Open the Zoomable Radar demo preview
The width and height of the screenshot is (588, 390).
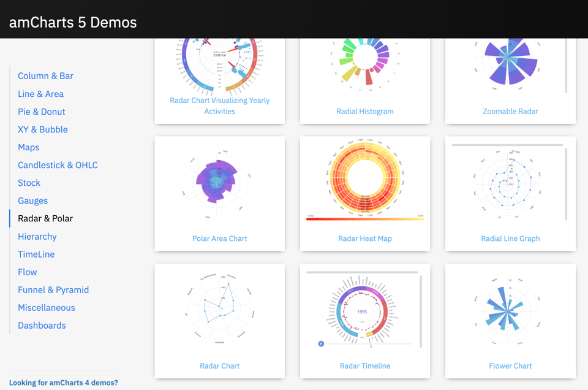[510, 64]
